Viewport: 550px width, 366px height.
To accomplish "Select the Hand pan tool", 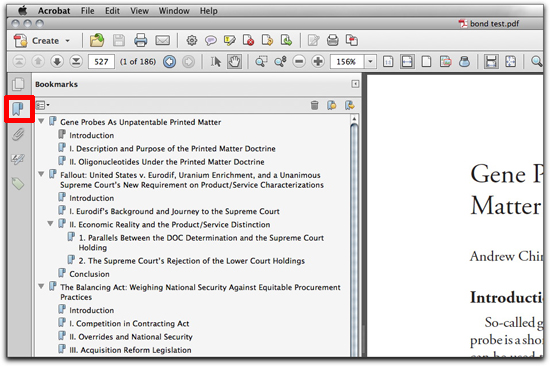I will point(234,62).
